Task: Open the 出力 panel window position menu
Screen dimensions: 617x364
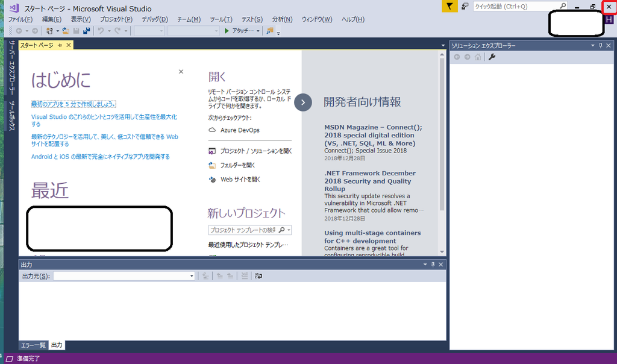Action: pyautogui.click(x=425, y=265)
